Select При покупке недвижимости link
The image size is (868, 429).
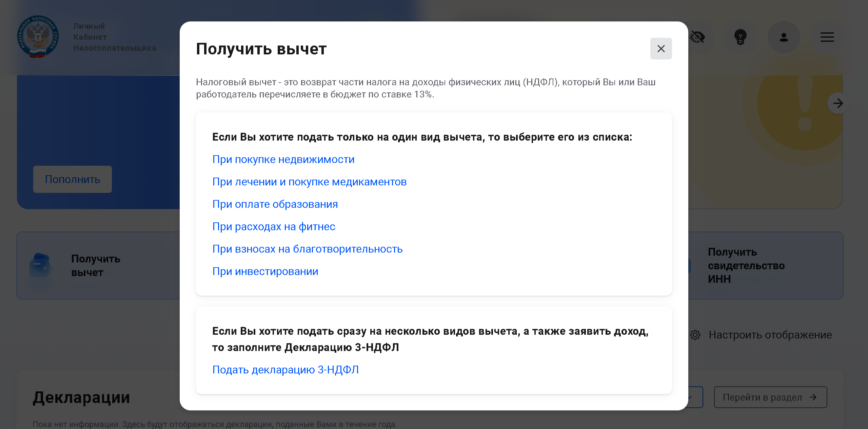click(x=283, y=159)
